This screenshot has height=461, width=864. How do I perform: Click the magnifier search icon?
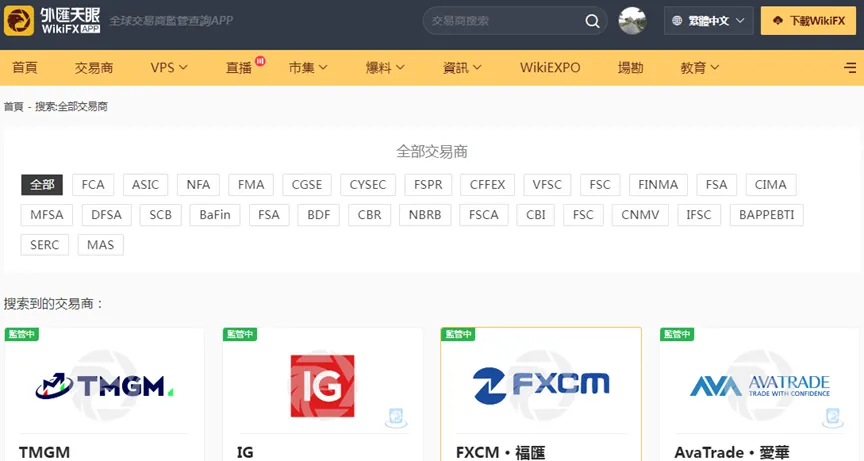(x=592, y=21)
